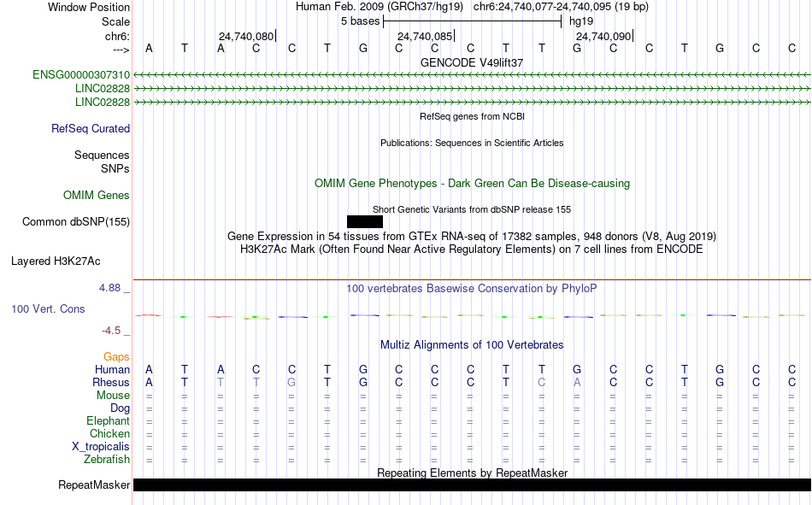Image resolution: width=812 pixels, height=505 pixels.
Task: Click the OMIM Gene Phenotypes green title
Action: pos(473,184)
